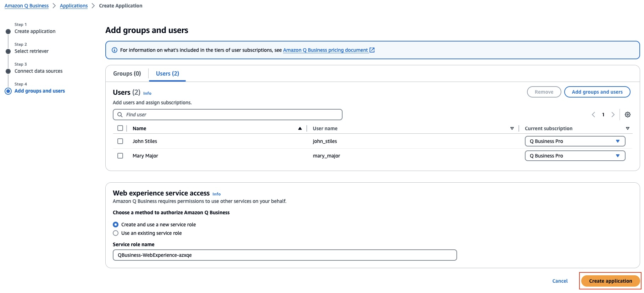Image resolution: width=644 pixels, height=293 pixels.
Task: Click the Current subscription column header
Action: click(x=549, y=128)
